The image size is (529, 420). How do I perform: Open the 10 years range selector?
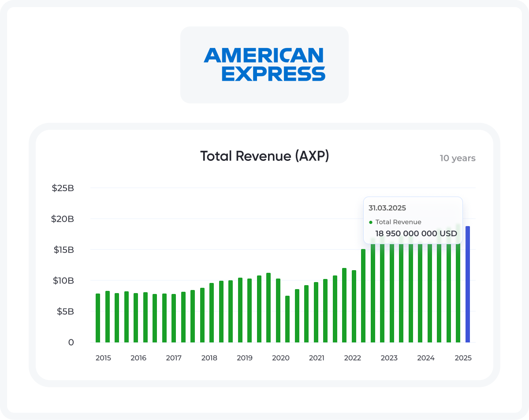(x=458, y=158)
